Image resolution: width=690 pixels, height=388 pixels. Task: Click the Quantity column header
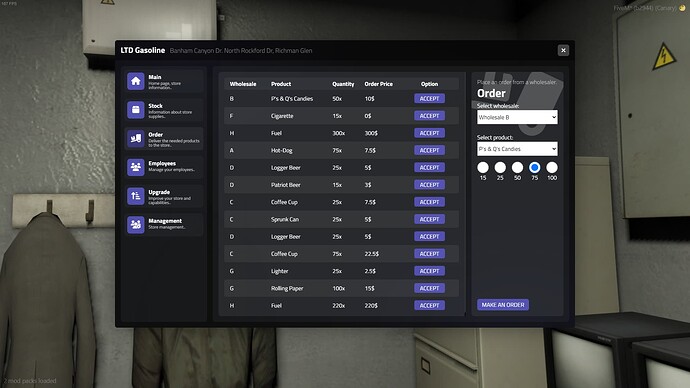click(343, 84)
